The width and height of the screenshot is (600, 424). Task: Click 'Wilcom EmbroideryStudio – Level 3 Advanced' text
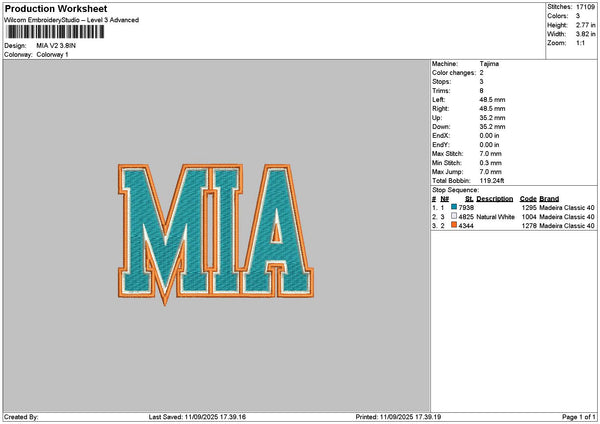point(72,20)
